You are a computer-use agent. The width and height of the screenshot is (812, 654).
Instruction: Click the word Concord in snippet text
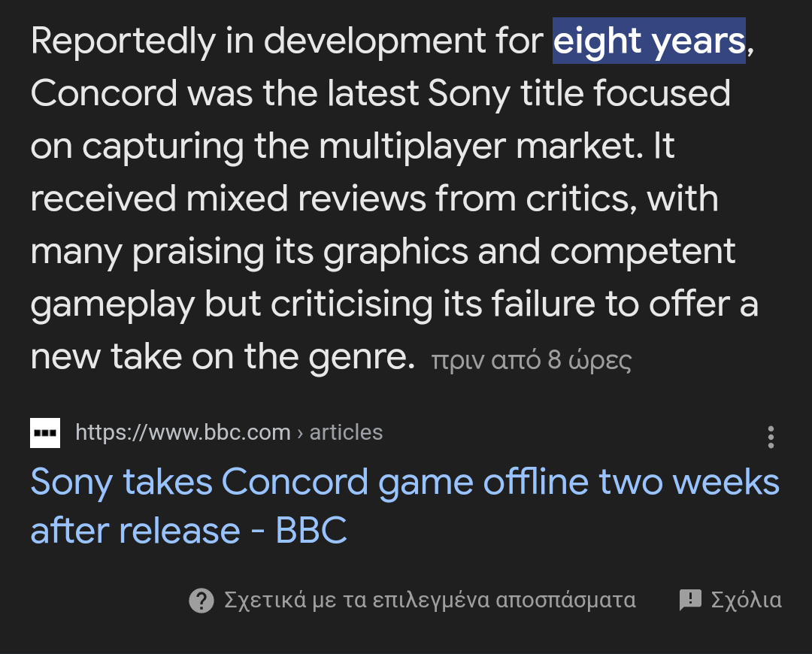tap(104, 94)
